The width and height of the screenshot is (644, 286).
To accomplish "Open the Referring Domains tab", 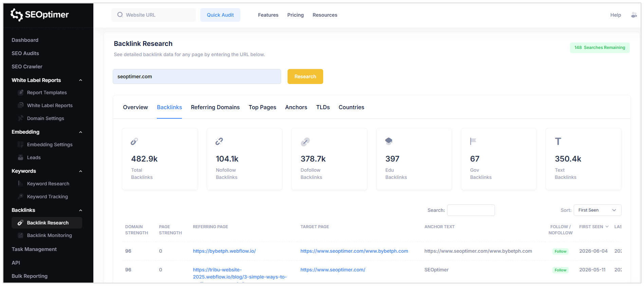I will click(x=215, y=107).
